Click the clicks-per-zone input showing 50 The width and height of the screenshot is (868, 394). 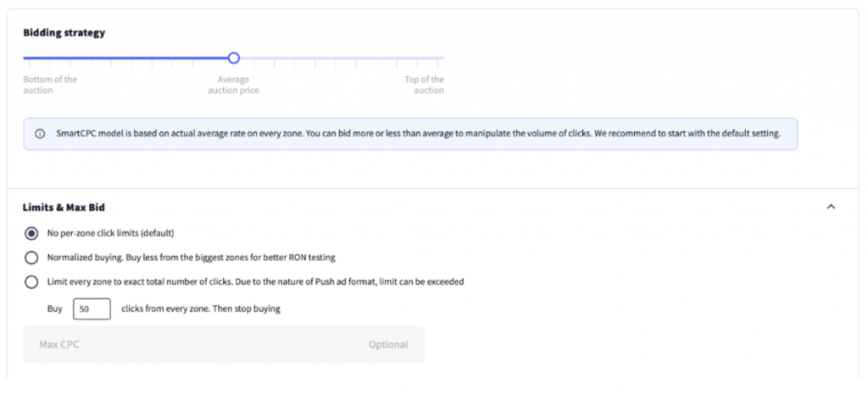(92, 309)
